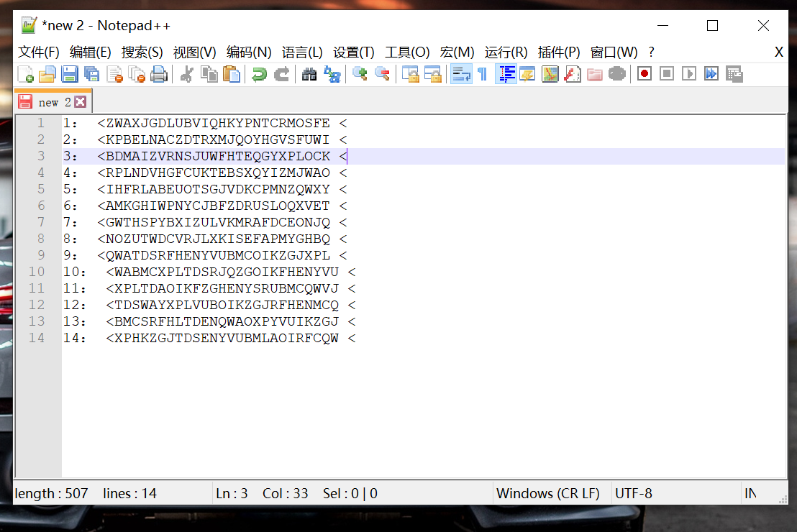Click the UTF-8 encoding status indicator
797x532 pixels.
point(633,493)
